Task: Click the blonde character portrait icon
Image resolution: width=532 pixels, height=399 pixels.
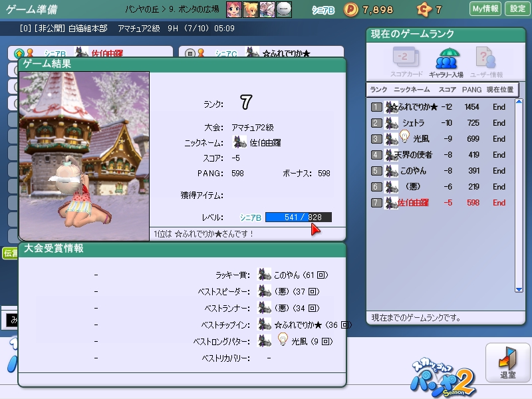Action: pyautogui.click(x=251, y=9)
